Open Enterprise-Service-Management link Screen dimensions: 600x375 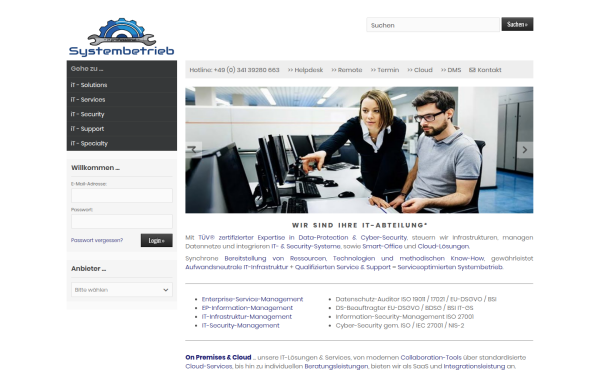pyautogui.click(x=252, y=299)
